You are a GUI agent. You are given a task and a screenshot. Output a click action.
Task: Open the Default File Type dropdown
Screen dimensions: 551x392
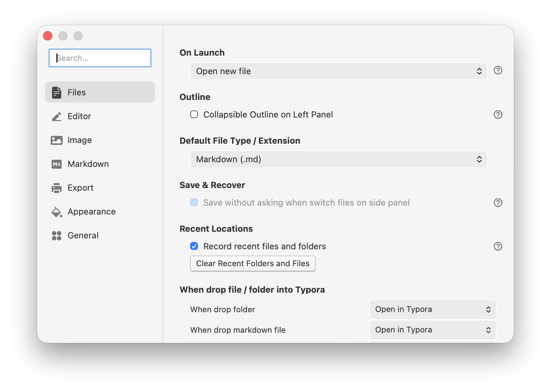(338, 159)
